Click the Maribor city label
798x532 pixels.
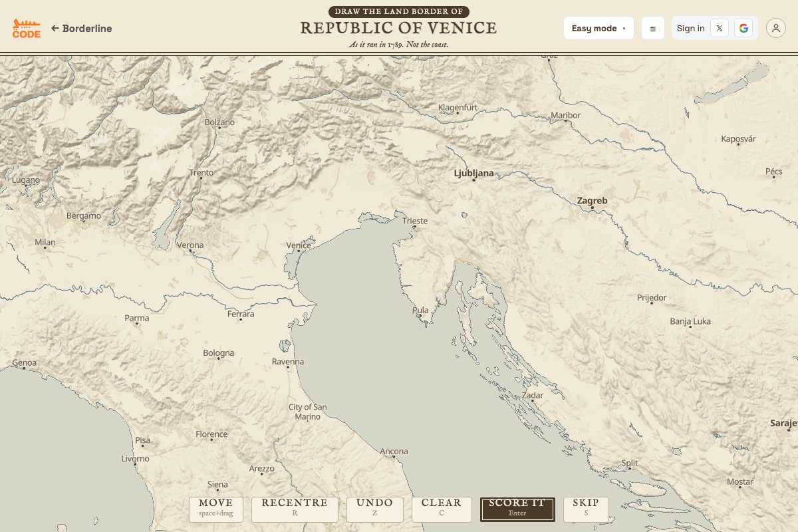tap(565, 116)
